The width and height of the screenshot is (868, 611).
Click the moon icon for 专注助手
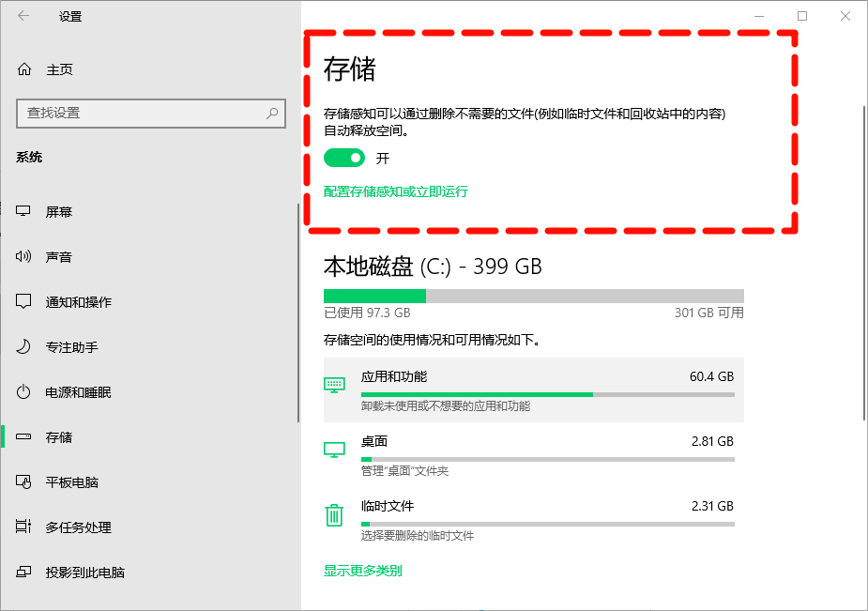pyautogui.click(x=23, y=347)
